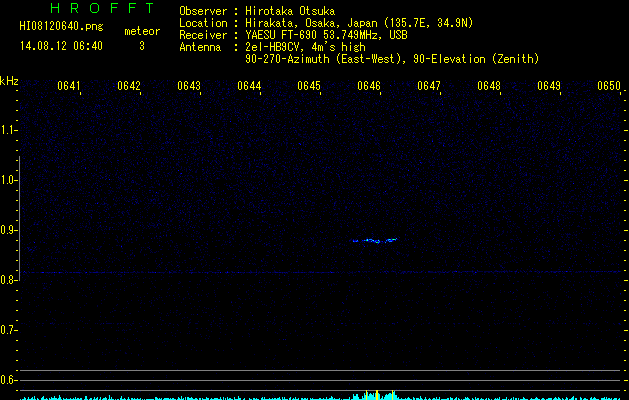The width and height of the screenshot is (629, 400).
Task: Click the horizontal carrier line near 0.8 kHz
Action: pos(321,272)
